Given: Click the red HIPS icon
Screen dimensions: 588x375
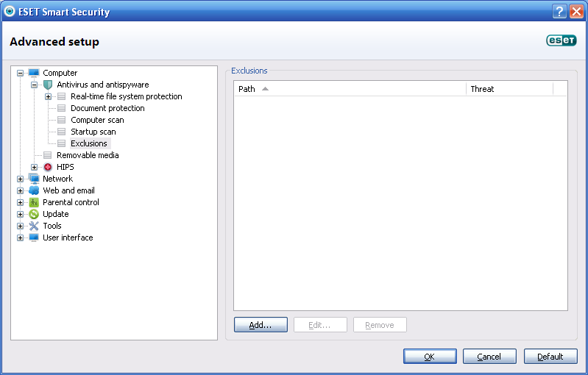Looking at the screenshot, I should [48, 167].
